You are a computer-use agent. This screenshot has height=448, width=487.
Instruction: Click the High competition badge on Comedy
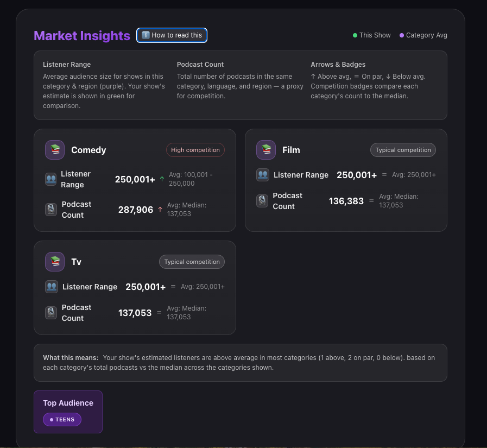click(x=195, y=150)
